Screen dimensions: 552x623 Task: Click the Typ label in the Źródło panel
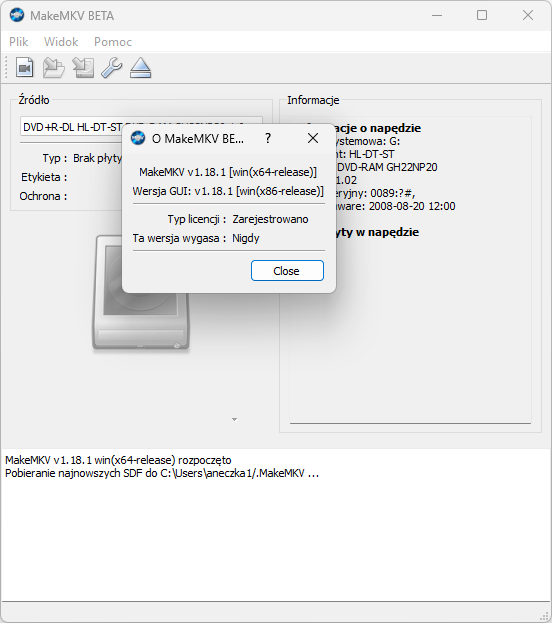[55, 158]
